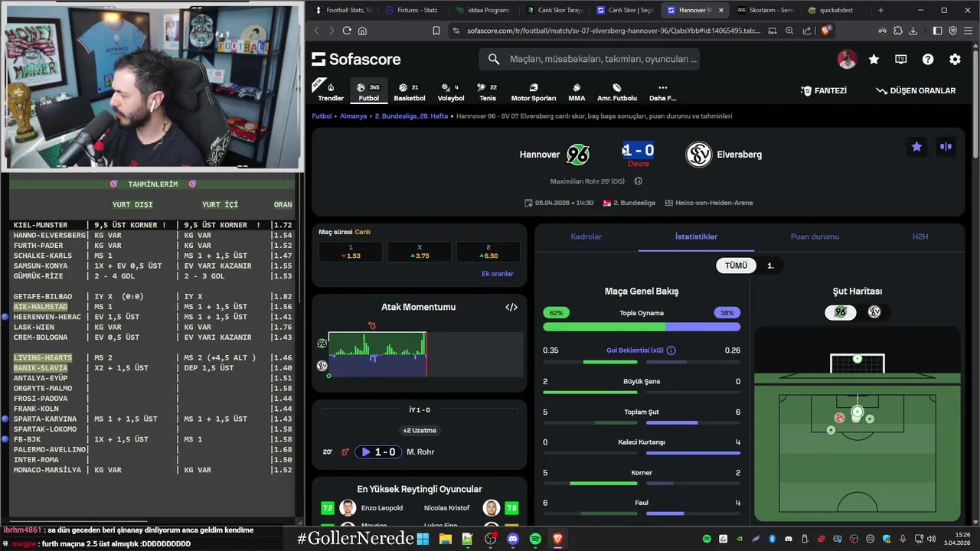Select the 1. half period filter
Screen dimensions: 980x551
tap(770, 266)
